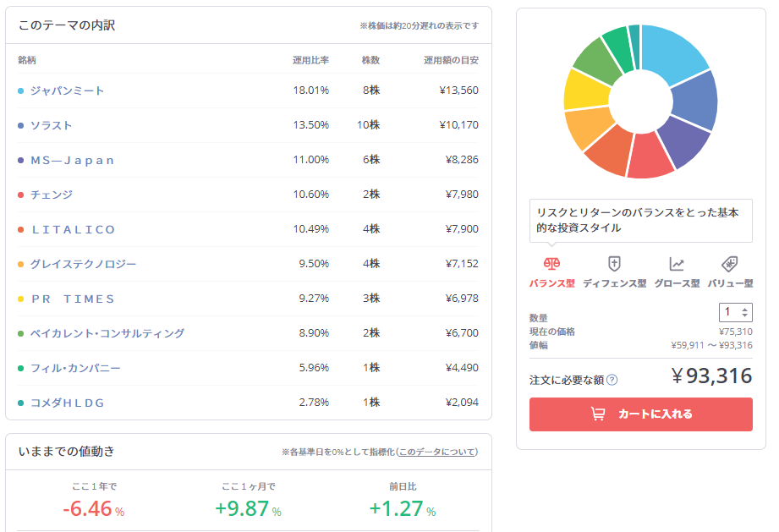Open the ジャパンミート stock link
The image size is (779, 532).
click(67, 90)
